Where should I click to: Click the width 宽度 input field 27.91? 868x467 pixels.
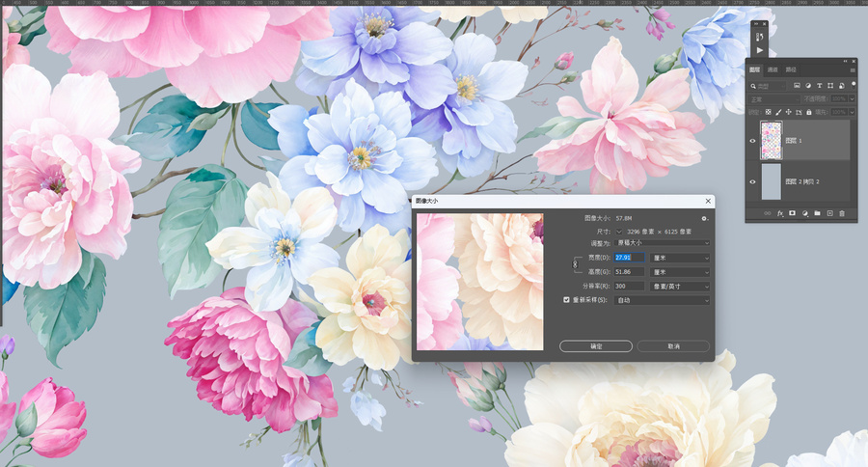630,258
